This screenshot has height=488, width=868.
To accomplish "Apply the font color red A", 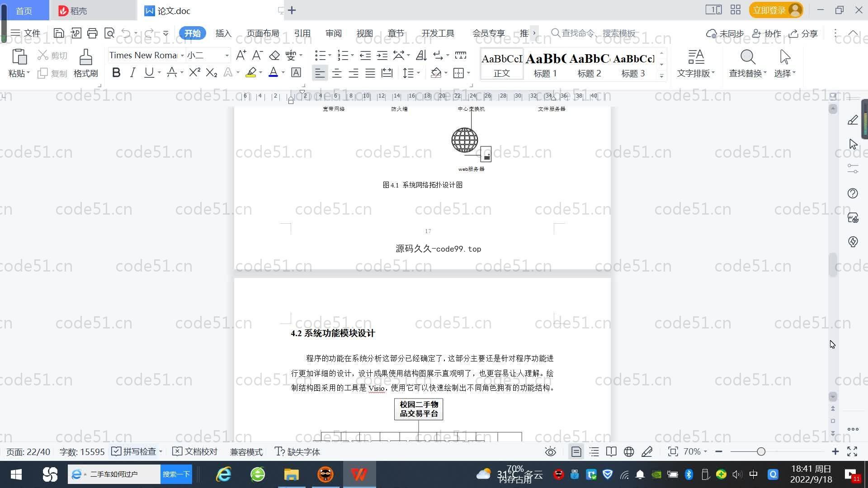I will tap(273, 73).
